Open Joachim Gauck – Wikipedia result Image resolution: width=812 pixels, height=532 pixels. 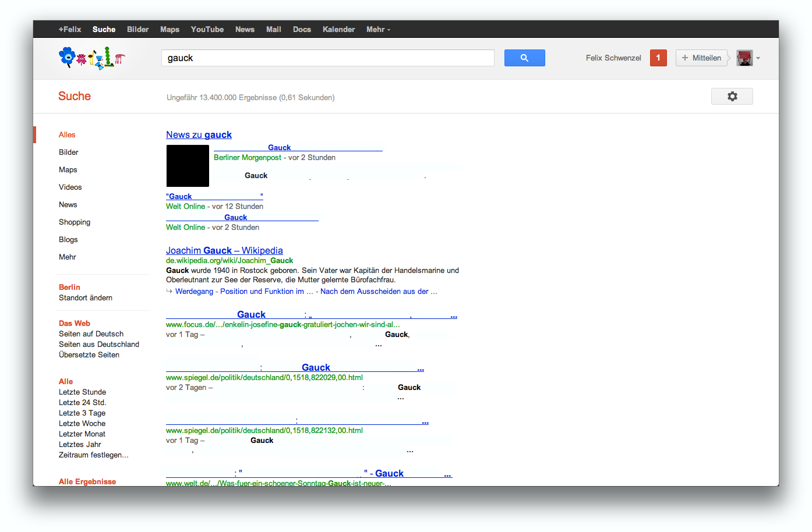(224, 250)
